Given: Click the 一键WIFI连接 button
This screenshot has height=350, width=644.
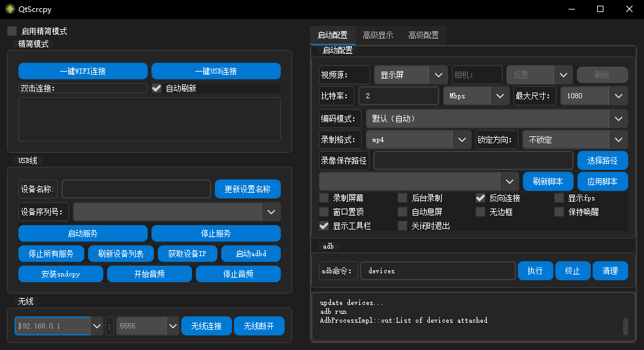Looking at the screenshot, I should click(83, 71).
